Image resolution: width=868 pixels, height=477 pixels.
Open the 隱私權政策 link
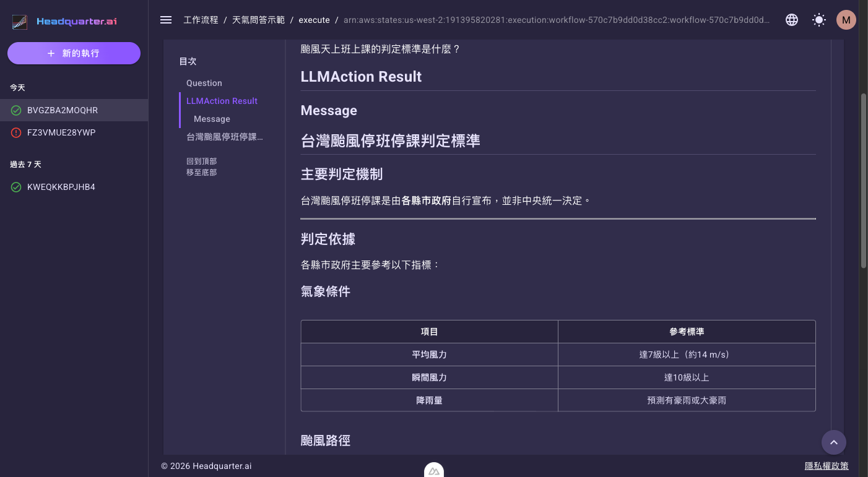pyautogui.click(x=827, y=466)
